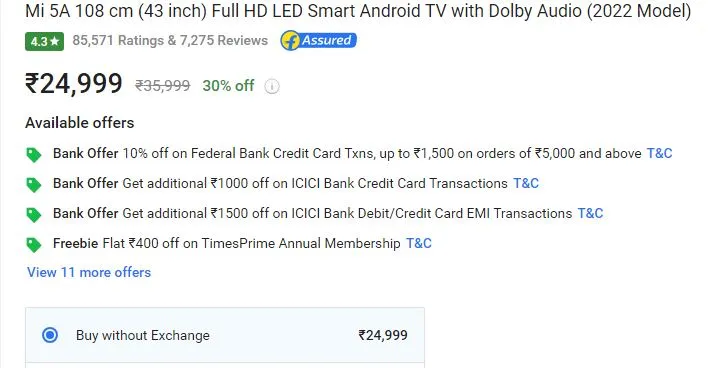Open T&C for Federal Bank Credit Card offer
Screen dimensions: 721x368
(x=659, y=153)
